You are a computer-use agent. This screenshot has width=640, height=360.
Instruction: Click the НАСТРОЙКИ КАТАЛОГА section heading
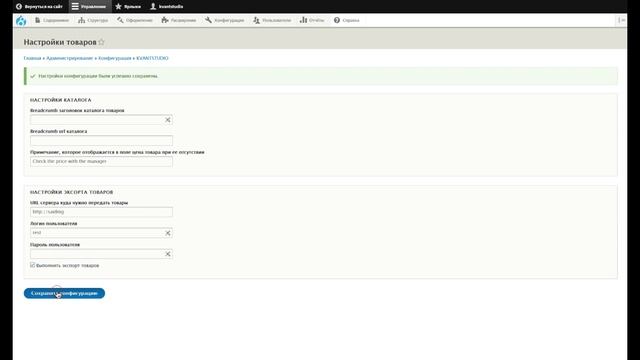tap(60, 100)
